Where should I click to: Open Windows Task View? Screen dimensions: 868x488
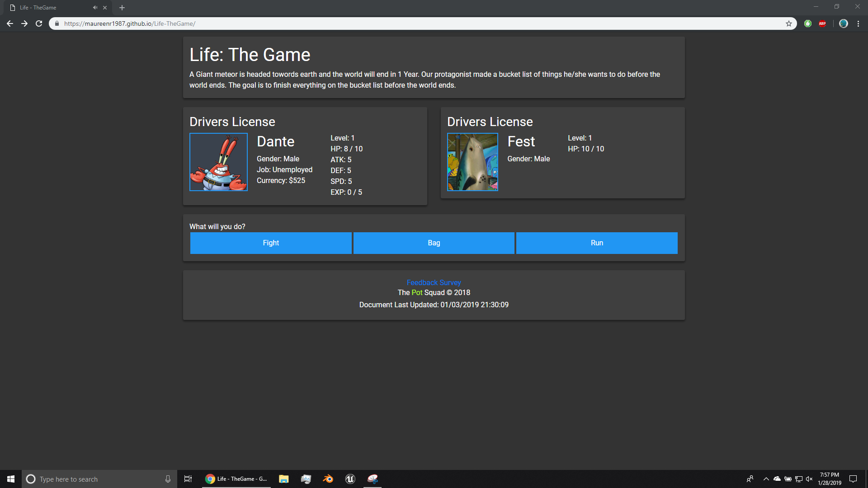click(188, 479)
